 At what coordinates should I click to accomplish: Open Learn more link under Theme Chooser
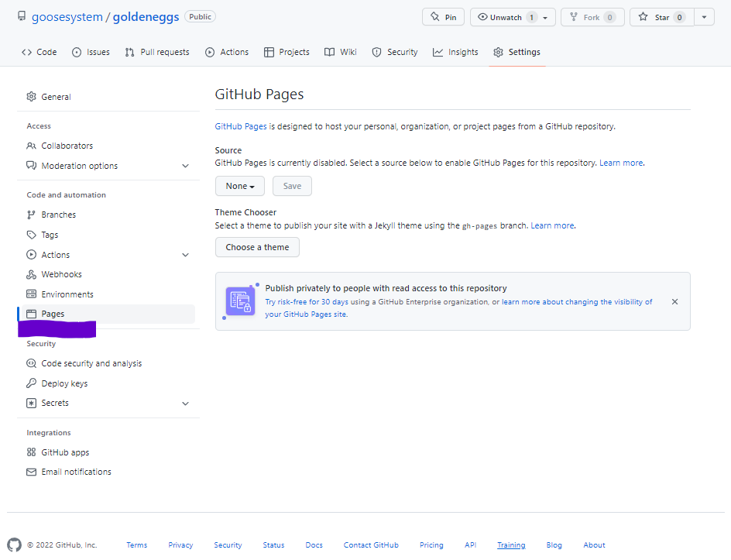(552, 225)
